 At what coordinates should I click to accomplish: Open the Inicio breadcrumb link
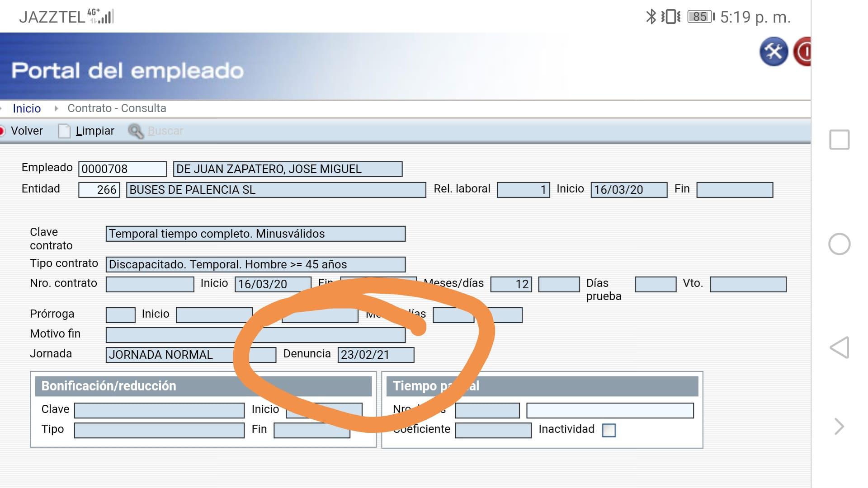27,108
